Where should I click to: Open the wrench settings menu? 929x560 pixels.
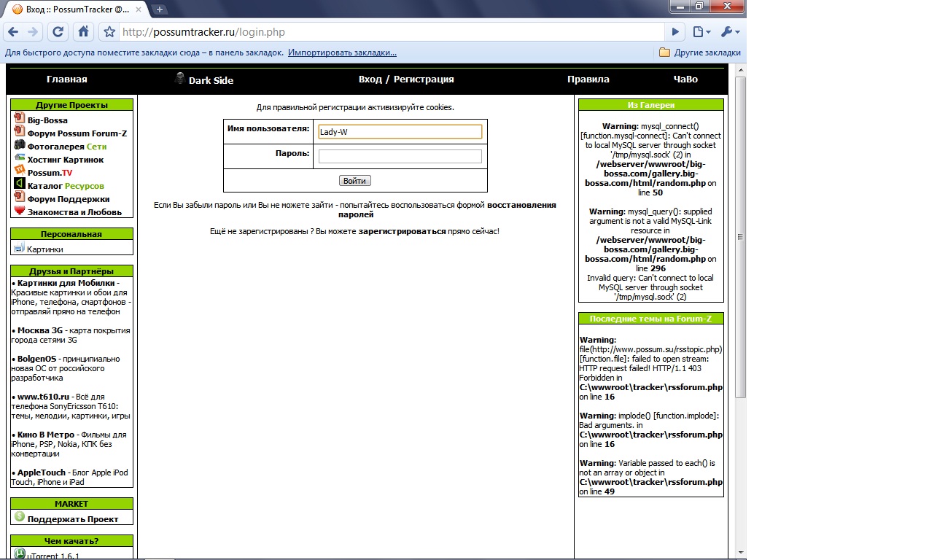730,32
